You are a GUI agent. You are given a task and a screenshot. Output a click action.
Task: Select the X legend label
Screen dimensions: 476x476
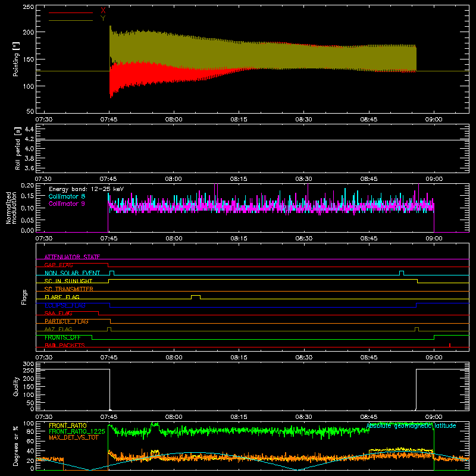point(103,11)
